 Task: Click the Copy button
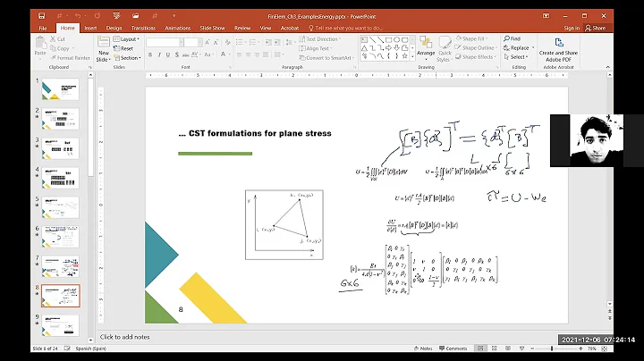[60, 48]
